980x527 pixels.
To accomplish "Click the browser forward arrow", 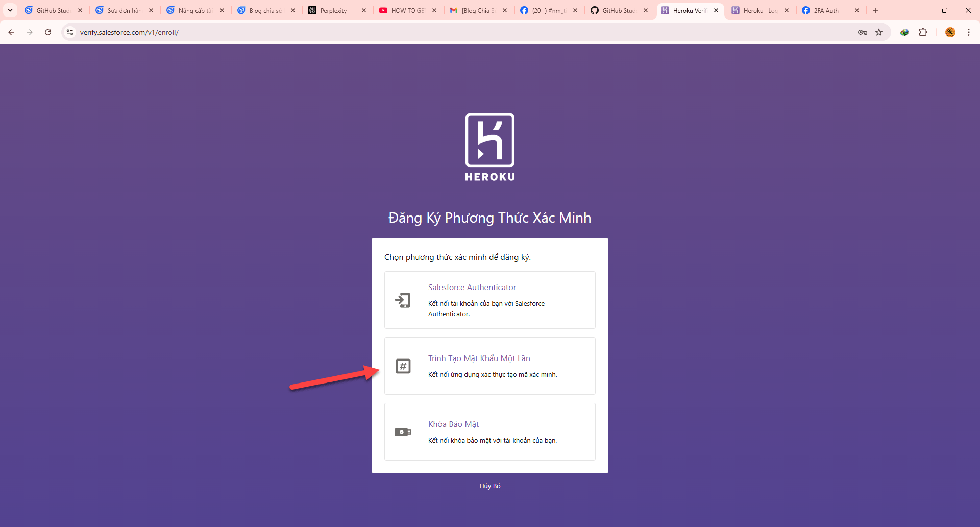I will 30,32.
